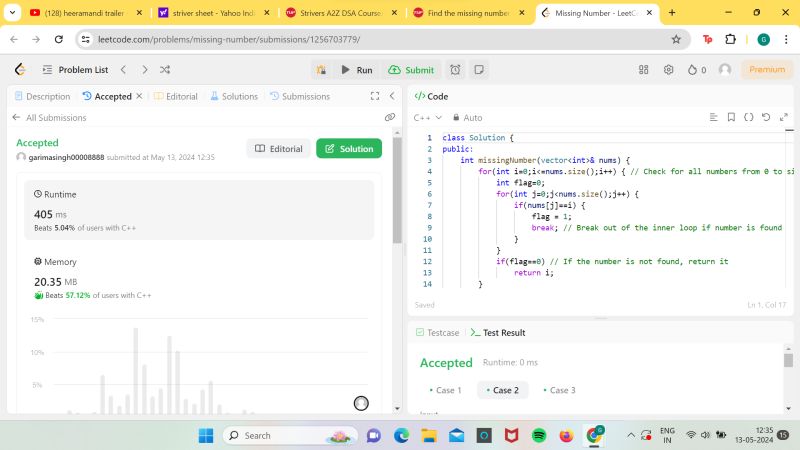Select Case 1 test case

pos(445,390)
